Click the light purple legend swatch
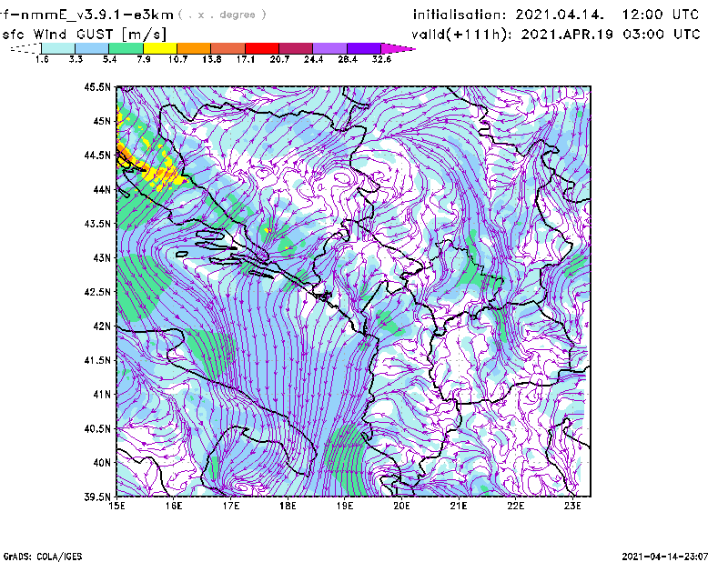Image resolution: width=728 pixels, height=562 pixels. pyautogui.click(x=330, y=48)
